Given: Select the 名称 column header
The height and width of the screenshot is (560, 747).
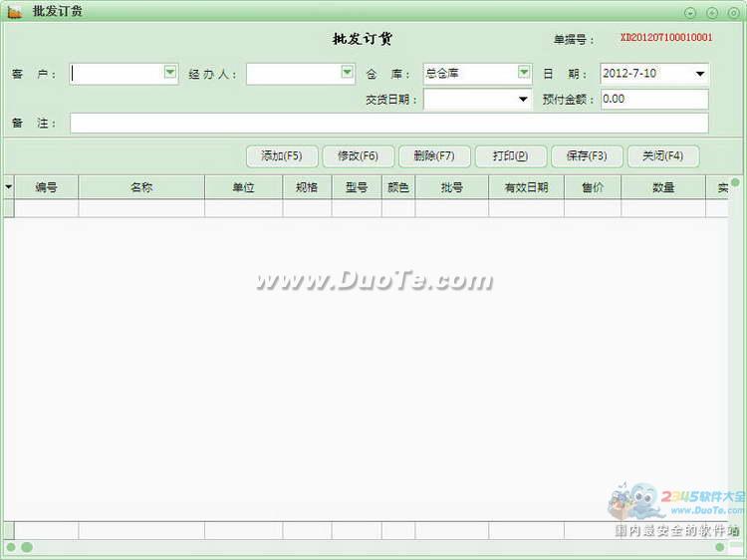Looking at the screenshot, I should (141, 187).
